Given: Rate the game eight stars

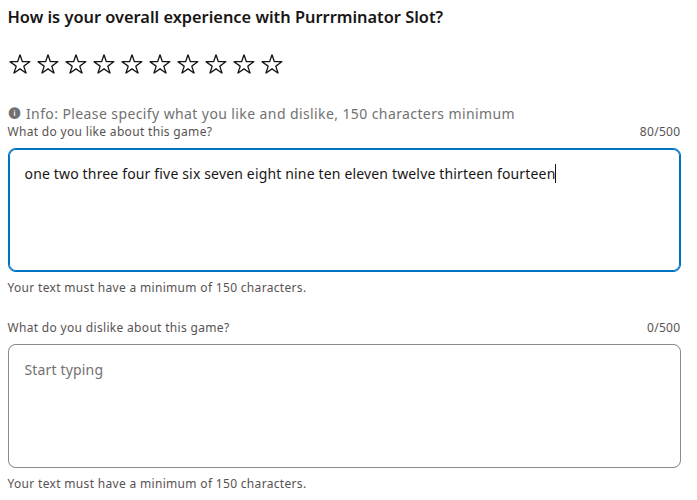Looking at the screenshot, I should 215,66.
